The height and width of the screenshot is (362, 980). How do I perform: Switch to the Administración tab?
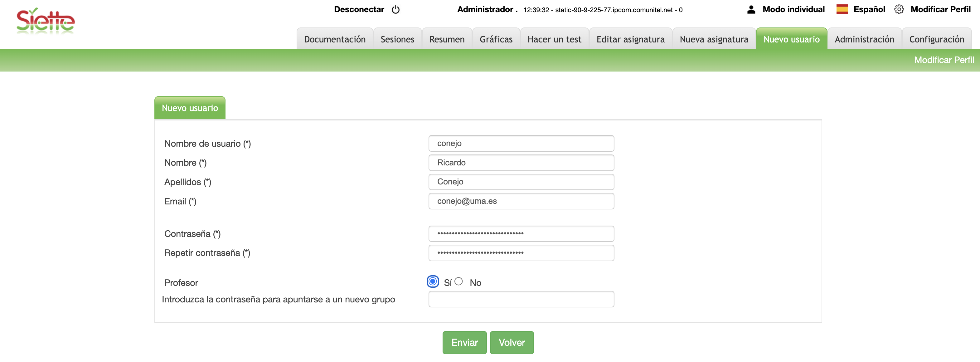pos(864,39)
